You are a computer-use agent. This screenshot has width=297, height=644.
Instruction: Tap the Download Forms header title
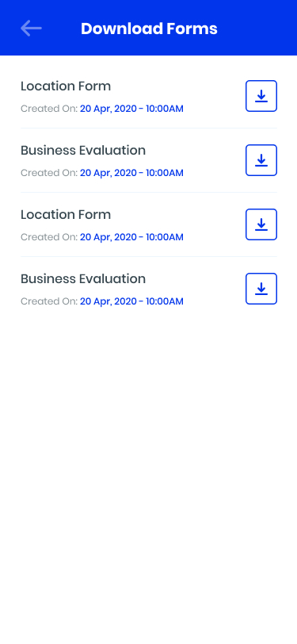click(x=149, y=29)
